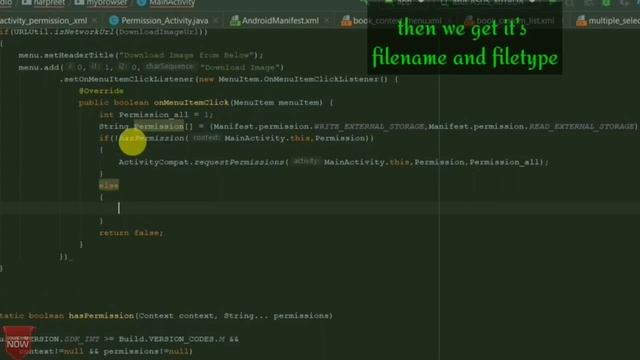This screenshot has width=640, height=360.
Task: Click the 'READ_EXTERNAL_STORAGE' constant
Action: [582, 127]
